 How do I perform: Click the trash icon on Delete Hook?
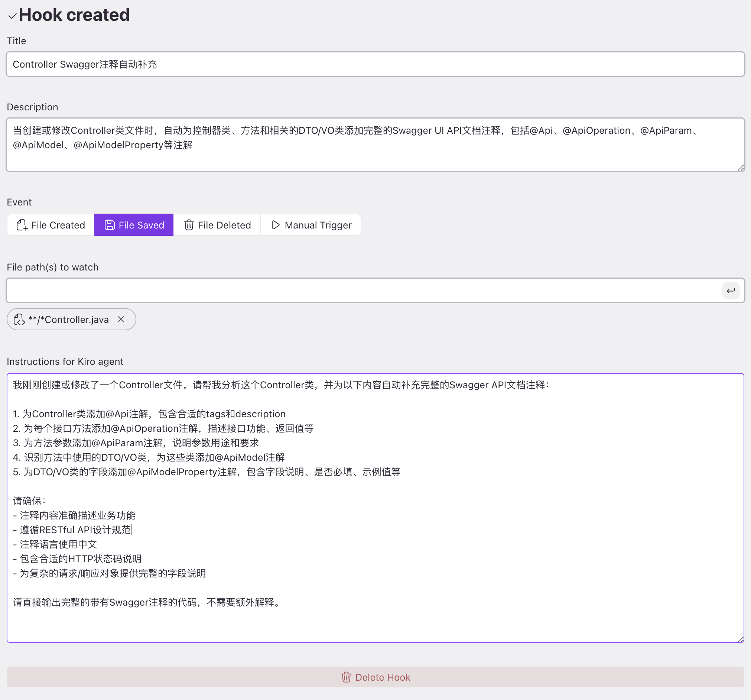346,677
